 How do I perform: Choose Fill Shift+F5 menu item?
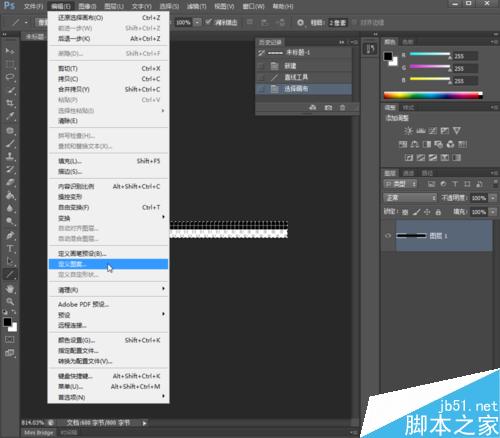point(108,161)
